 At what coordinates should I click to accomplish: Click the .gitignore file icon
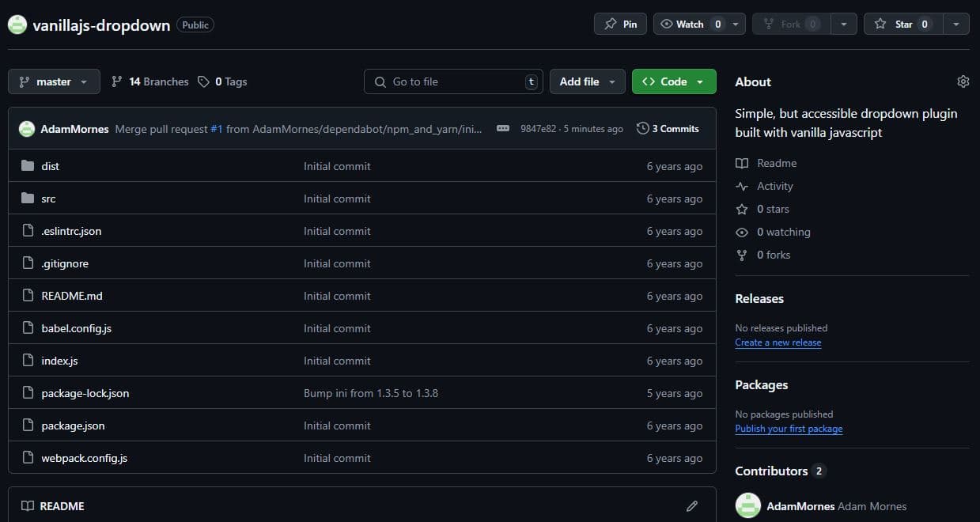[x=28, y=263]
